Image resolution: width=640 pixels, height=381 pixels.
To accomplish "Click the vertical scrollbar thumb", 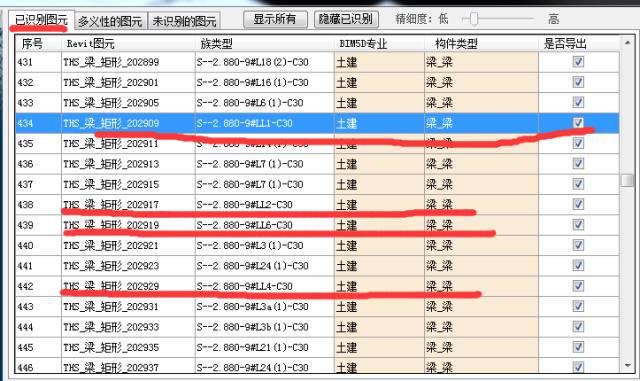I will (627, 180).
